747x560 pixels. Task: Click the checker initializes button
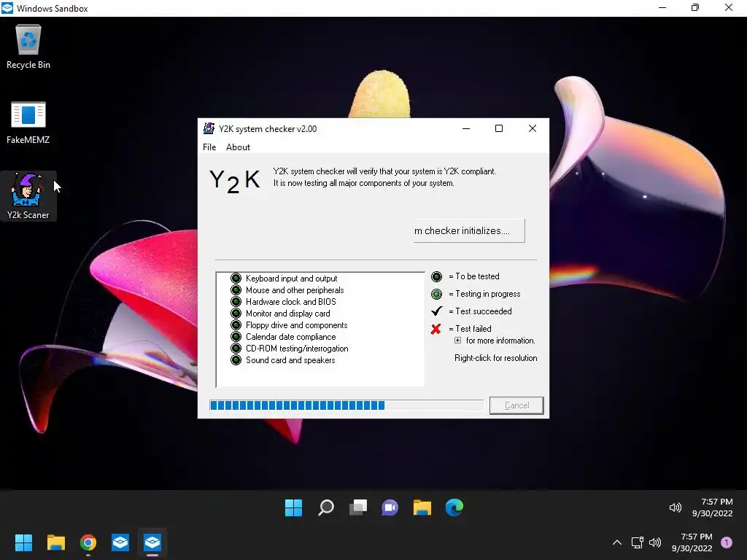(469, 230)
